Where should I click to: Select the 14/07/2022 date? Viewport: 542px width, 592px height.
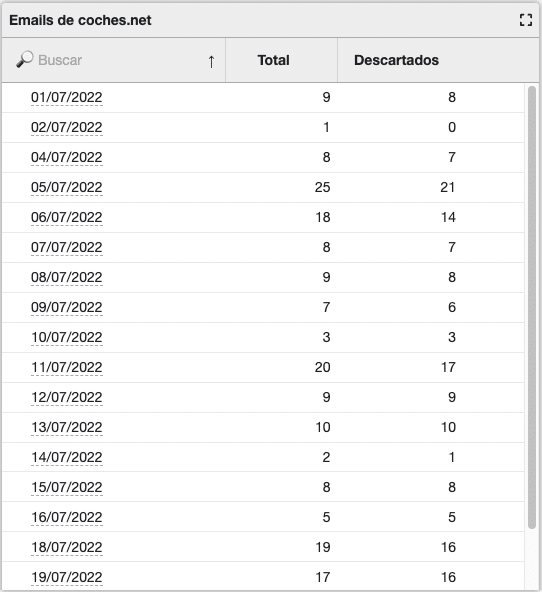tap(66, 457)
